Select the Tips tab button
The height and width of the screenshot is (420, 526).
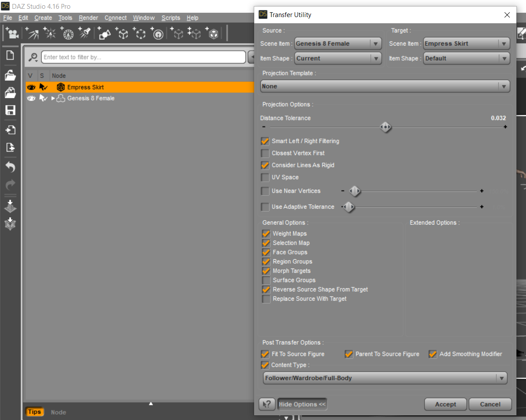coord(34,412)
